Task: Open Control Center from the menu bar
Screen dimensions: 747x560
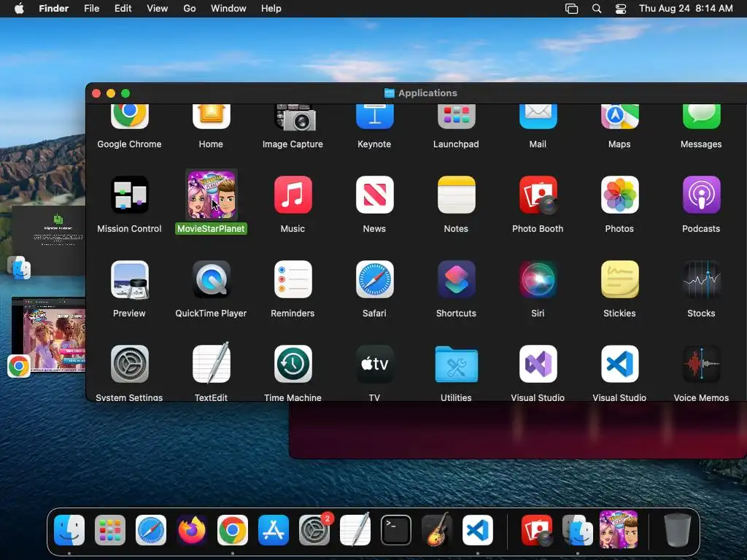Action: click(621, 9)
